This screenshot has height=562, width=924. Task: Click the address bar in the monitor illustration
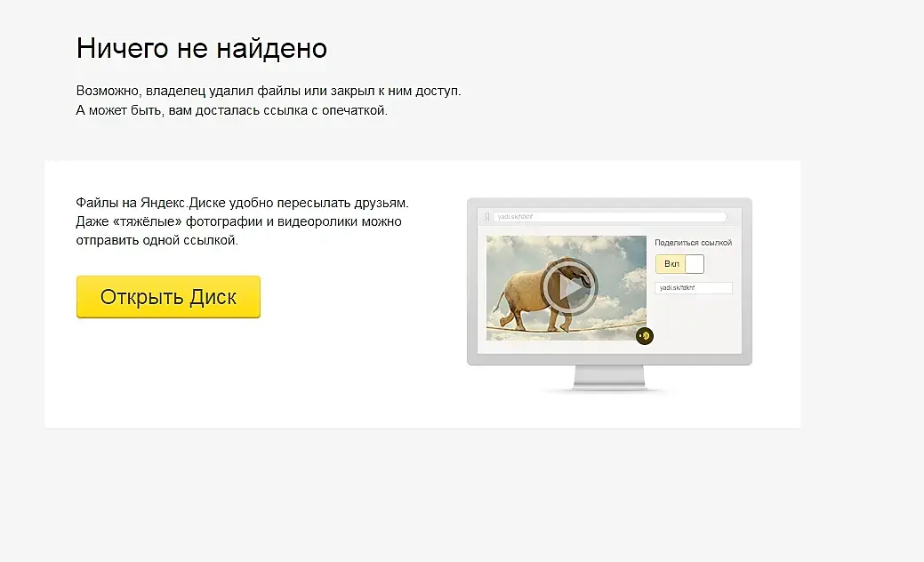click(x=610, y=217)
